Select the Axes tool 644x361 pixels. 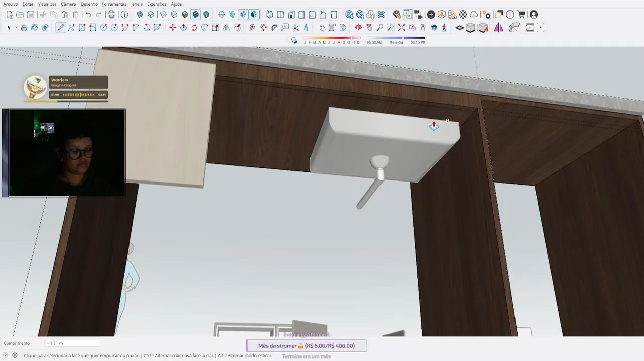pyautogui.click(x=296, y=28)
